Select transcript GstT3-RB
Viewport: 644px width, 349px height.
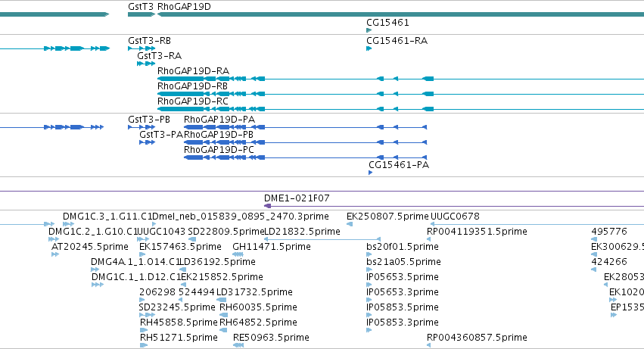pos(150,41)
